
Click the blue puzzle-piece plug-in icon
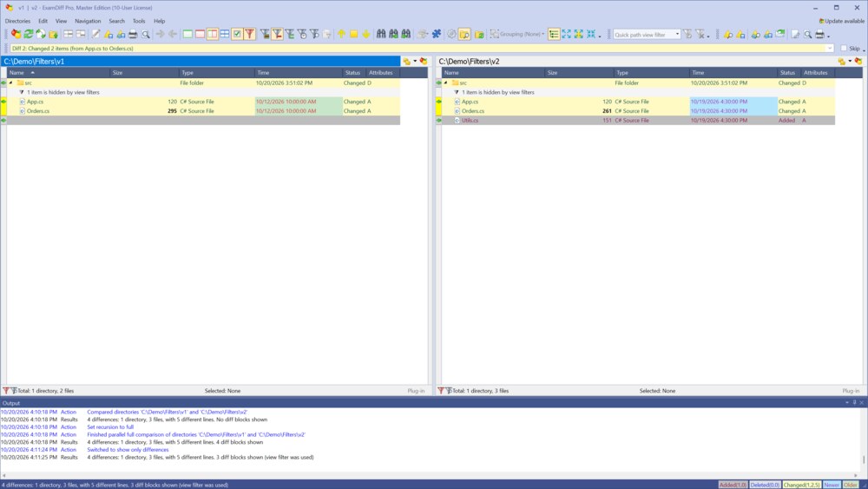437,35
